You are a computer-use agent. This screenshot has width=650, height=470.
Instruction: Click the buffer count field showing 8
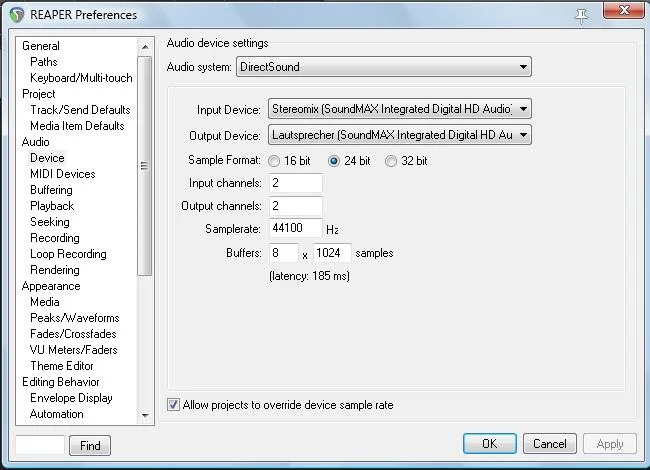click(x=284, y=253)
